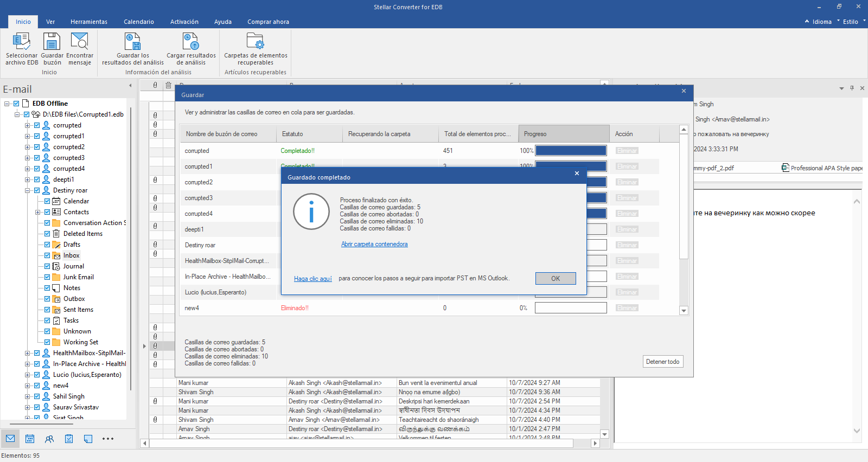Click attachment column header icon
Screen dimensions: 868x462
[x=155, y=85]
